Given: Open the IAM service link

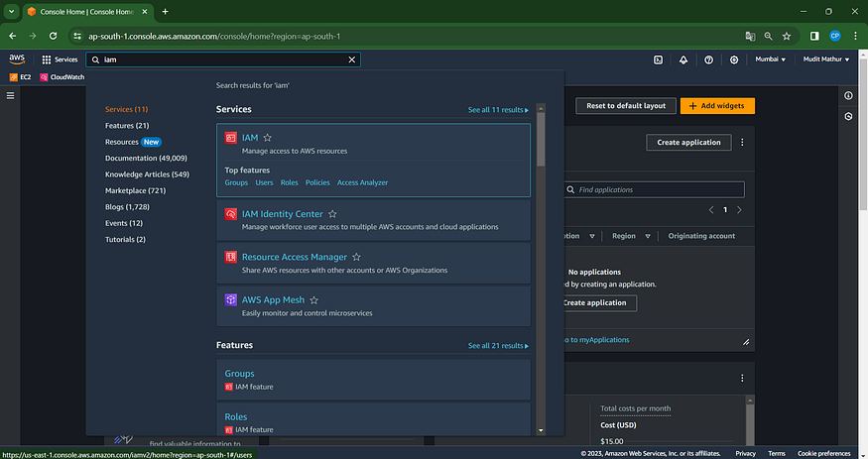Looking at the screenshot, I should pos(250,138).
